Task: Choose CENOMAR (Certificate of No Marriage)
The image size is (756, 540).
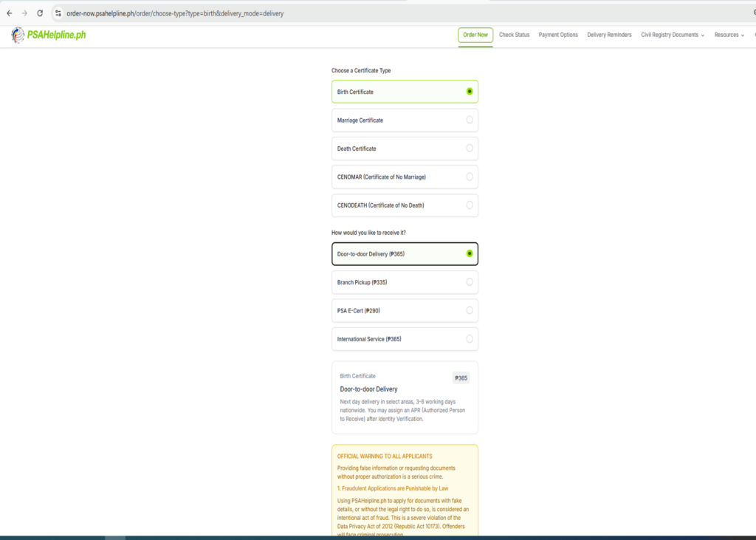Action: pos(405,177)
